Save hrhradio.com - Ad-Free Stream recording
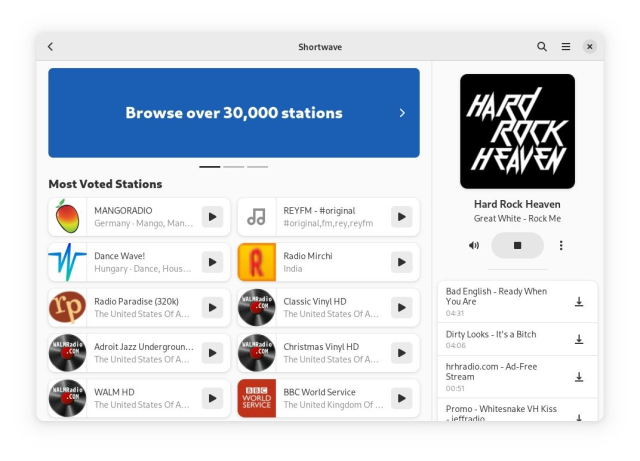This screenshot has width=640, height=461. (x=579, y=377)
